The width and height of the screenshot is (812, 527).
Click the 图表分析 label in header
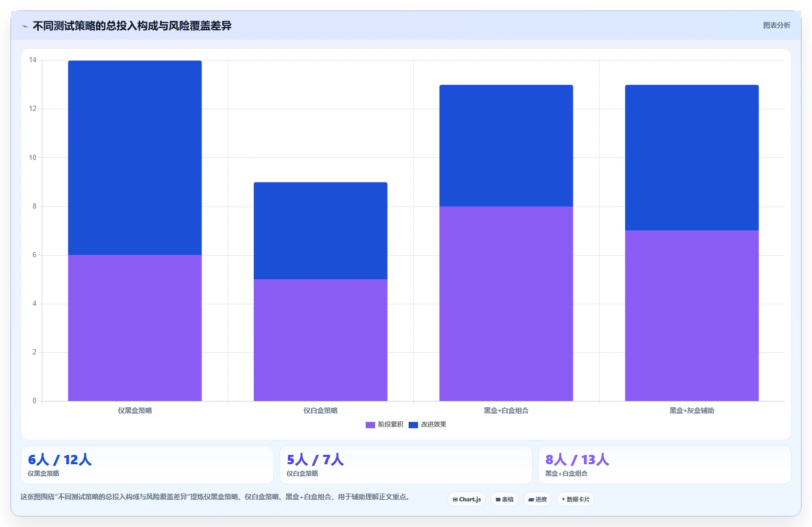point(776,25)
